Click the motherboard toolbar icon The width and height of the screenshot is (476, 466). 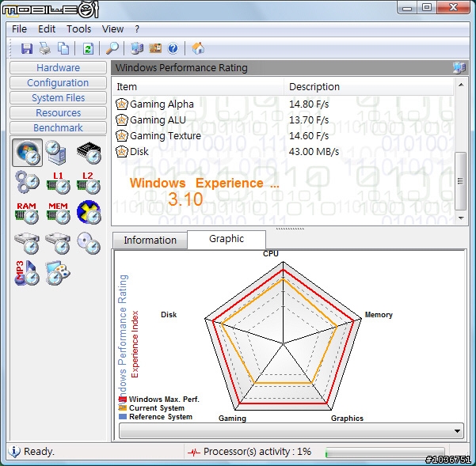155,48
